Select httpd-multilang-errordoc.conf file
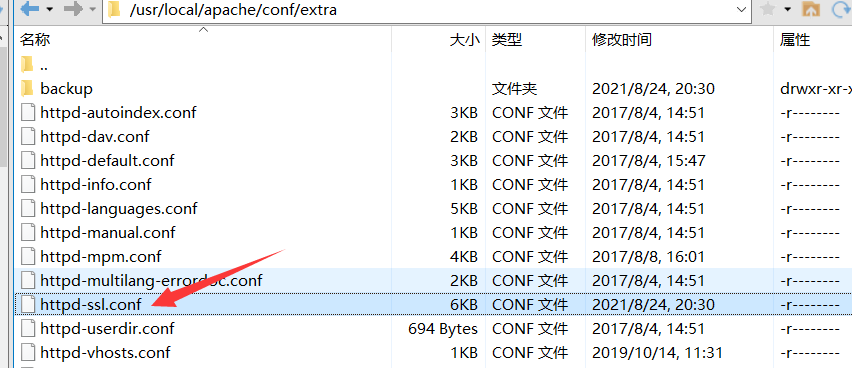 coord(151,280)
